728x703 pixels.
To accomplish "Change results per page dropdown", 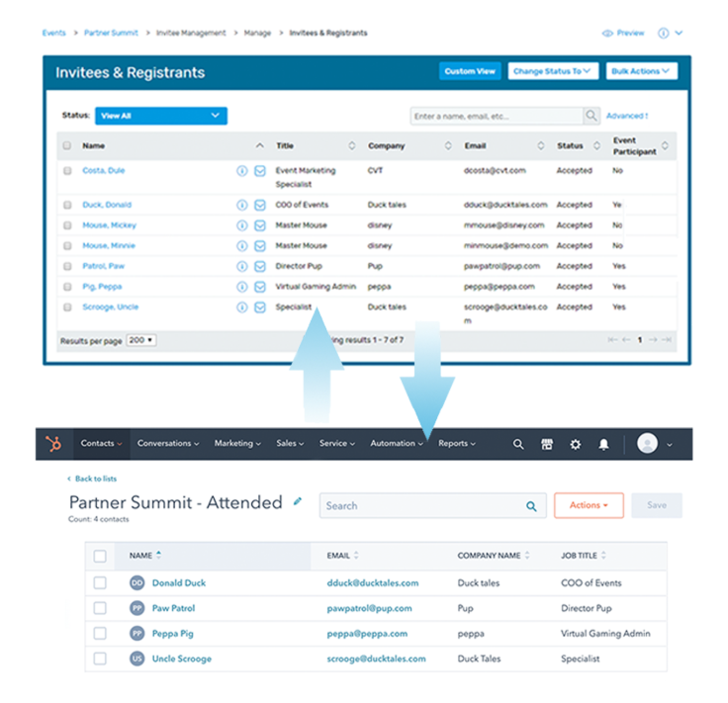I will pos(141,340).
